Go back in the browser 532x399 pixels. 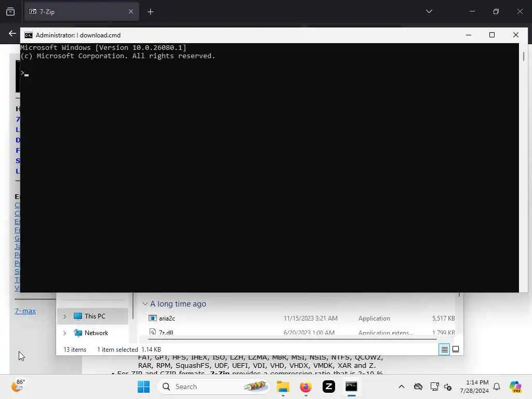tap(12, 34)
